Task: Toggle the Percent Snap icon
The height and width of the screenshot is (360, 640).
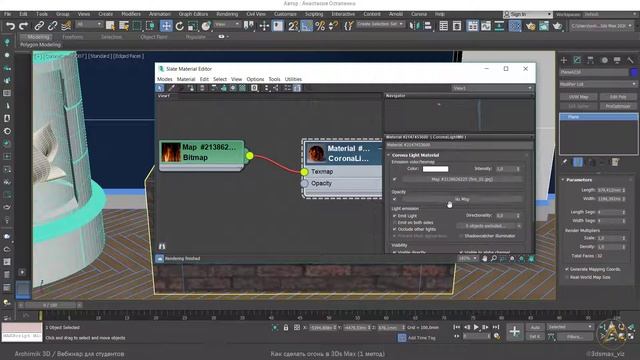Action: click(x=320, y=26)
